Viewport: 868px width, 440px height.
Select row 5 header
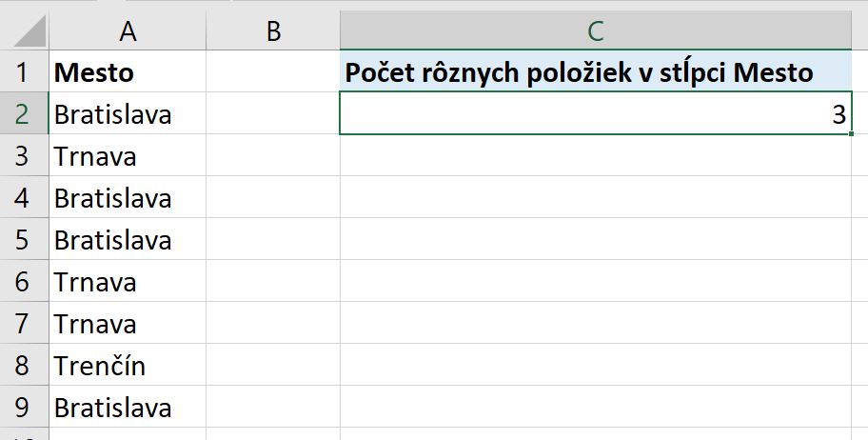click(24, 239)
